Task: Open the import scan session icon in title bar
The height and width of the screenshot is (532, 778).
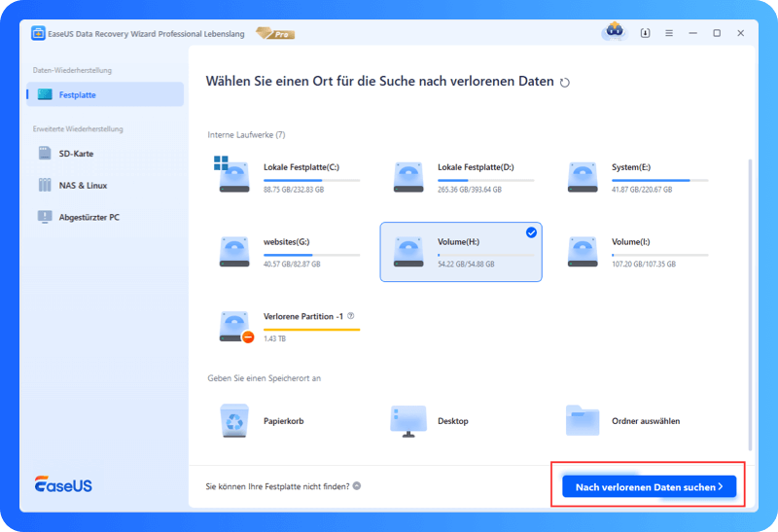Action: pyautogui.click(x=646, y=33)
